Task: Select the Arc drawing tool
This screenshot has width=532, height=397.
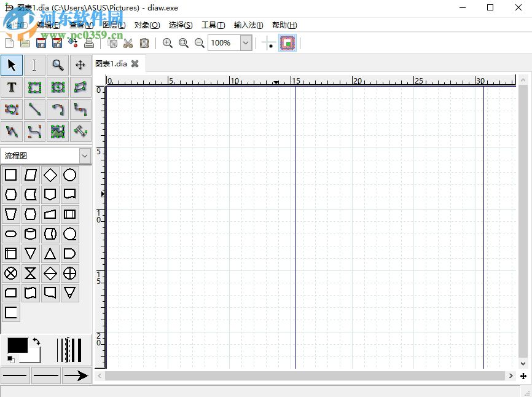Action: [57, 109]
